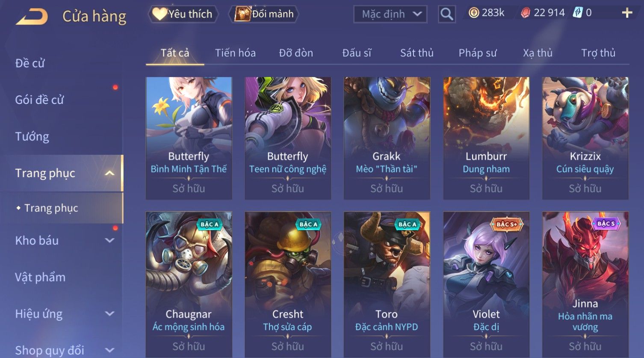Screen dimensions: 644x358
Task: Click the gold coin balance icon
Action: tap(474, 13)
